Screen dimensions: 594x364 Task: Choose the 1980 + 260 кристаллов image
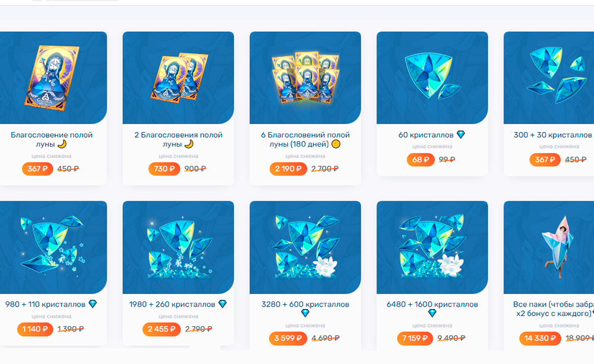178,247
